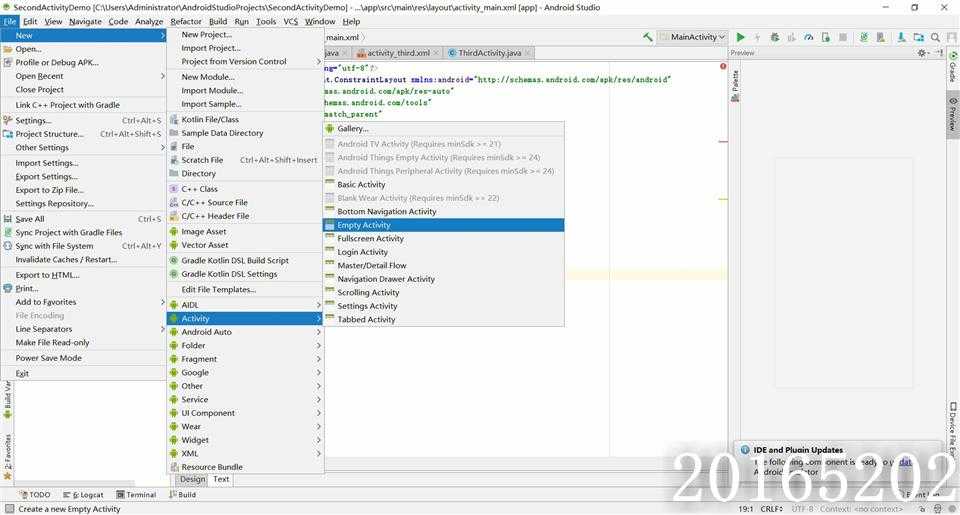Click the Make Project hammer icon

point(647,37)
